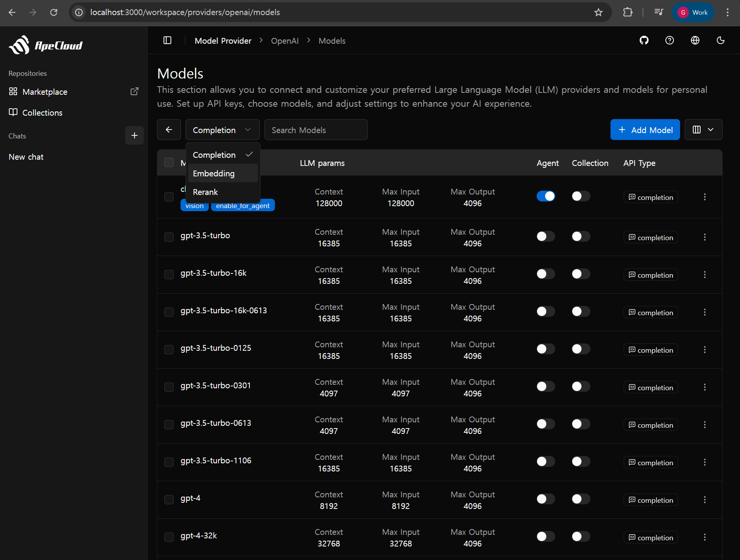Open the help question-mark icon
The width and height of the screenshot is (740, 560).
coord(669,40)
